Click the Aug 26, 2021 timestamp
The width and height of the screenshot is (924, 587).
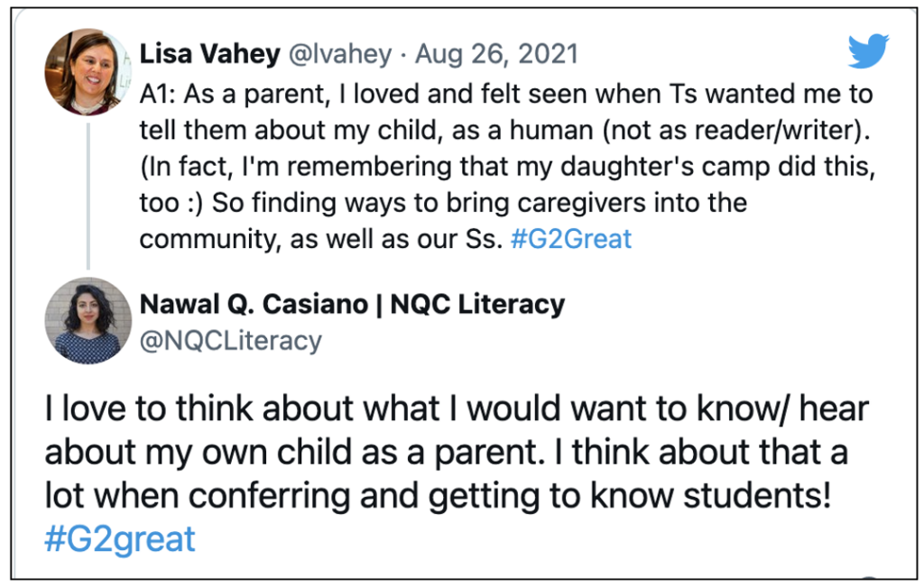tap(497, 54)
